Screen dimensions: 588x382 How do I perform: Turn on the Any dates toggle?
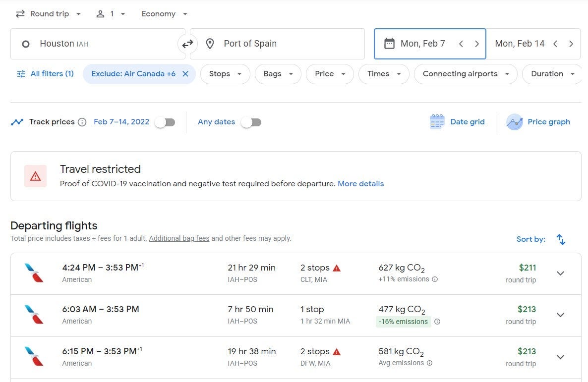[x=251, y=122]
